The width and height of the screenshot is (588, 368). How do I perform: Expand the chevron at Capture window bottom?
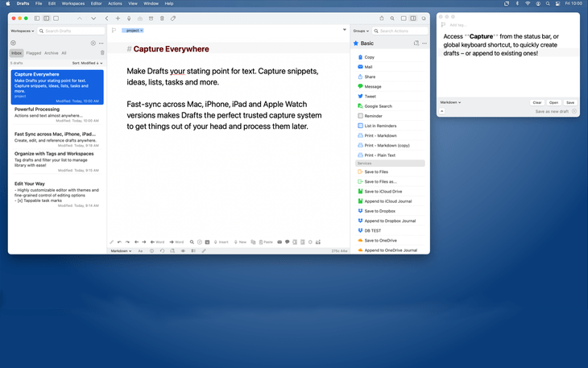point(441,111)
